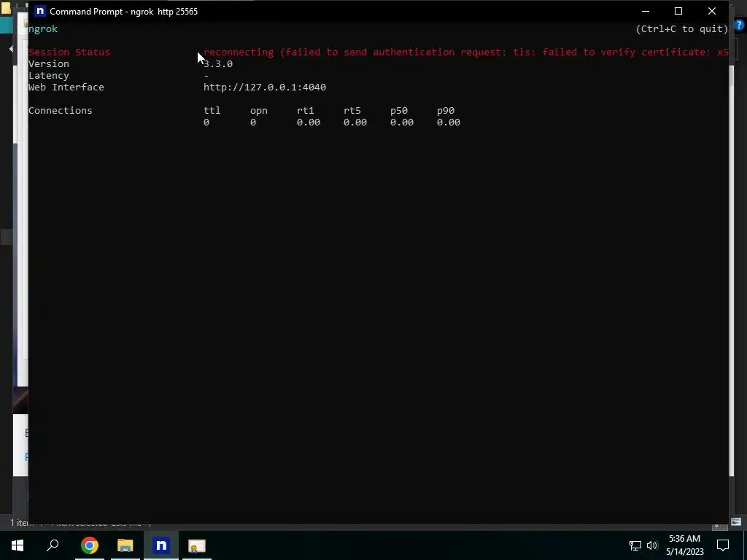The image size is (747, 560).
Task: Click the view toggle icon in Explorer status bar
Action: point(736,522)
